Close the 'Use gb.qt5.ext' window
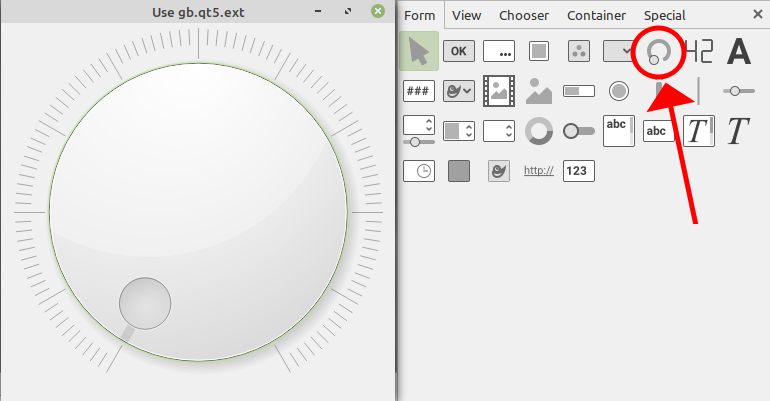Viewport: 770px width, 401px height. point(378,11)
